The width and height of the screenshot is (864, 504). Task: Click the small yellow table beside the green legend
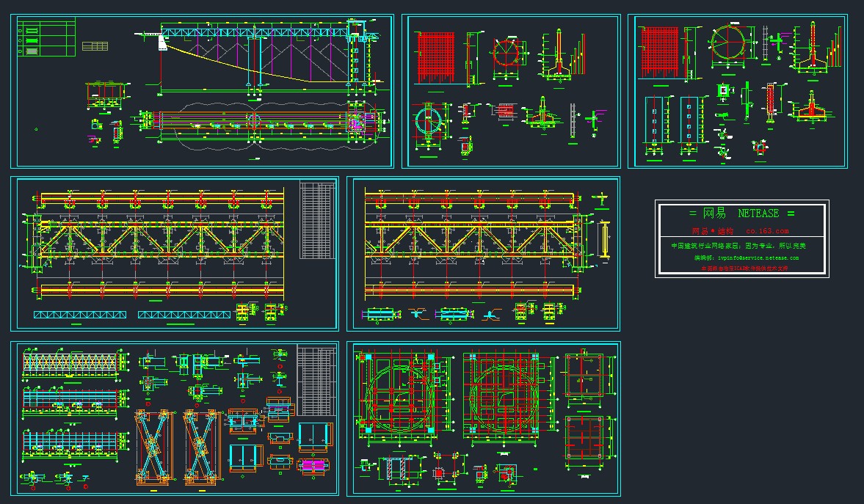[x=95, y=45]
